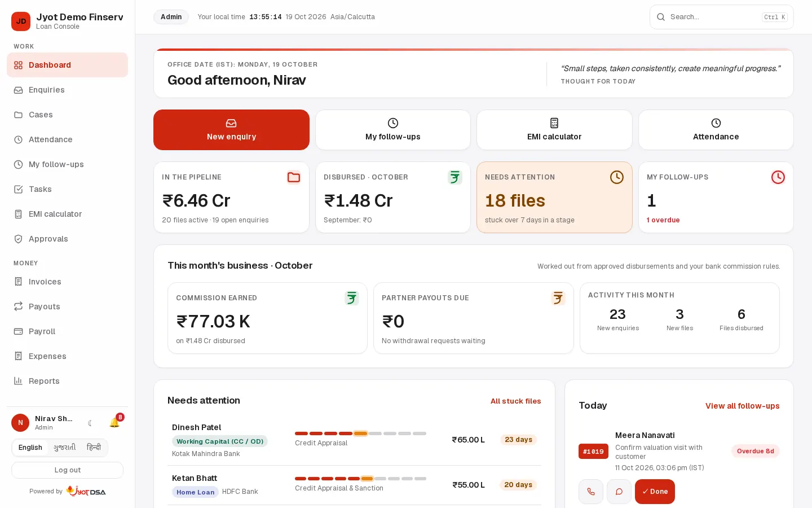
Task: Open Invoices in the sidebar
Action: (67, 282)
